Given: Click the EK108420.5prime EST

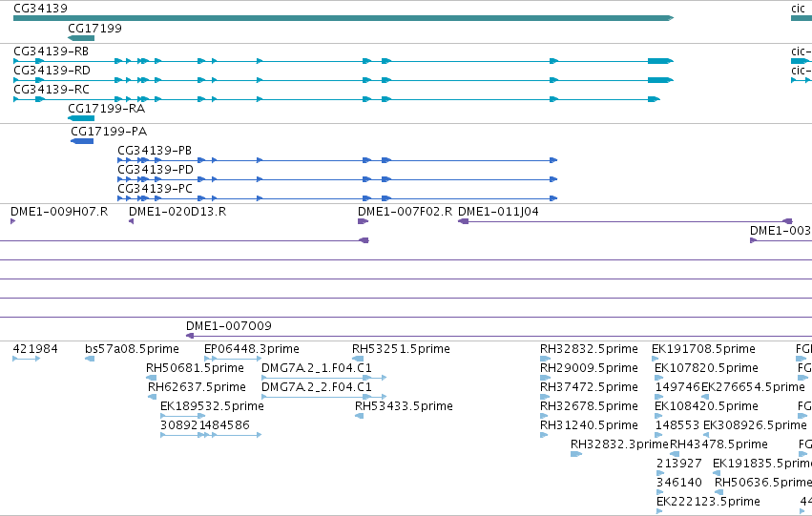Looking at the screenshot, I should 658,416.
